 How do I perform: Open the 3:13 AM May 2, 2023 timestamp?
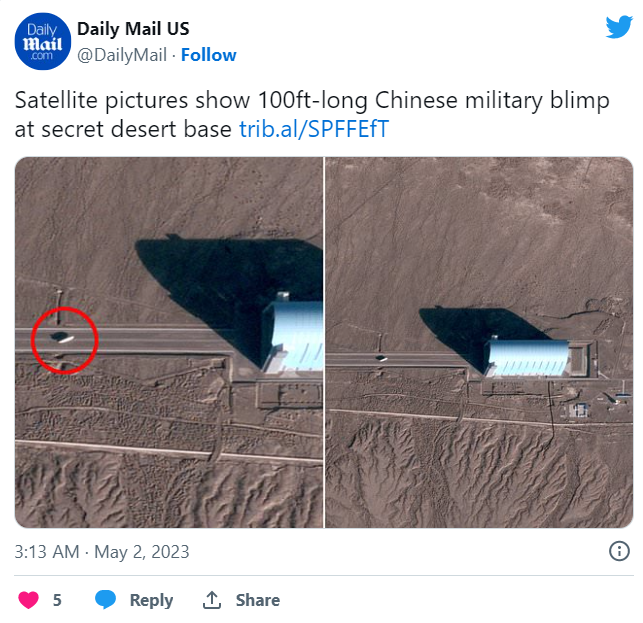pos(102,552)
